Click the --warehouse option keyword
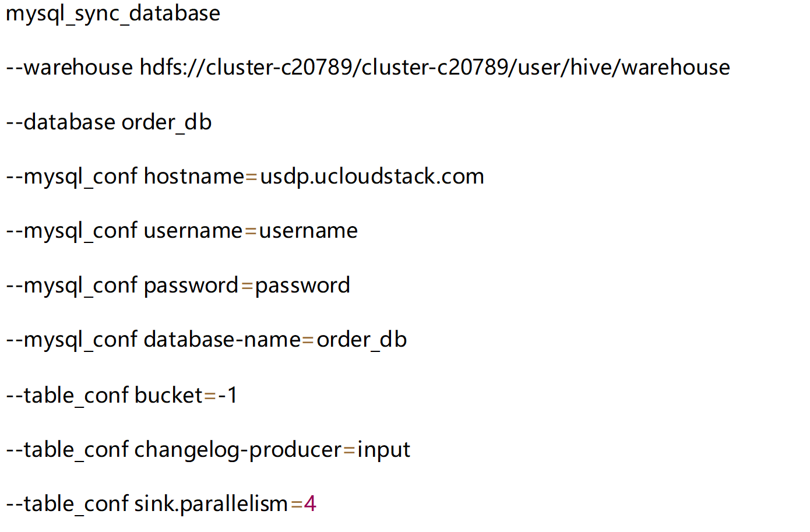 (69, 68)
